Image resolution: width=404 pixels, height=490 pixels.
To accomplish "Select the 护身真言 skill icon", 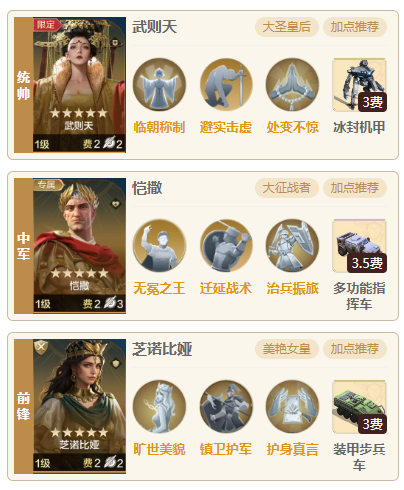I will [292, 407].
